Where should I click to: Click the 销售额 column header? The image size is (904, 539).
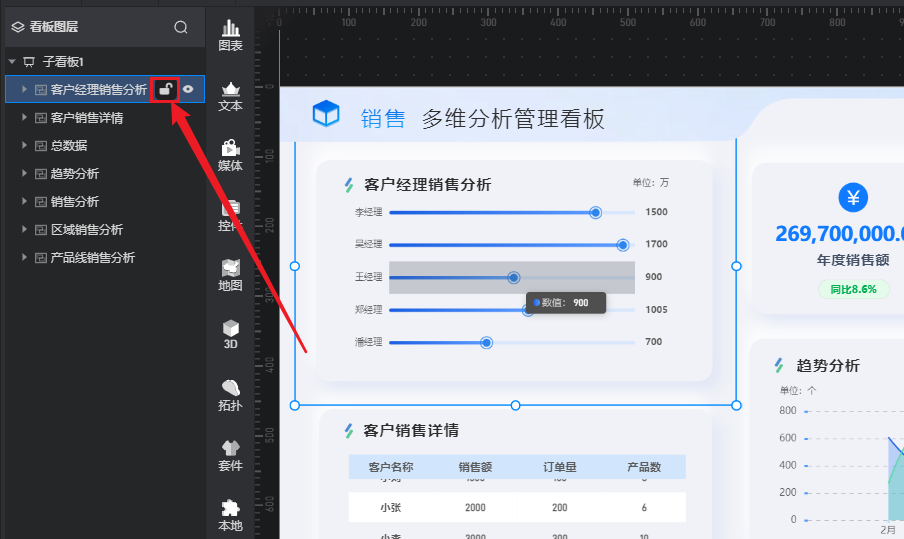pyautogui.click(x=475, y=467)
